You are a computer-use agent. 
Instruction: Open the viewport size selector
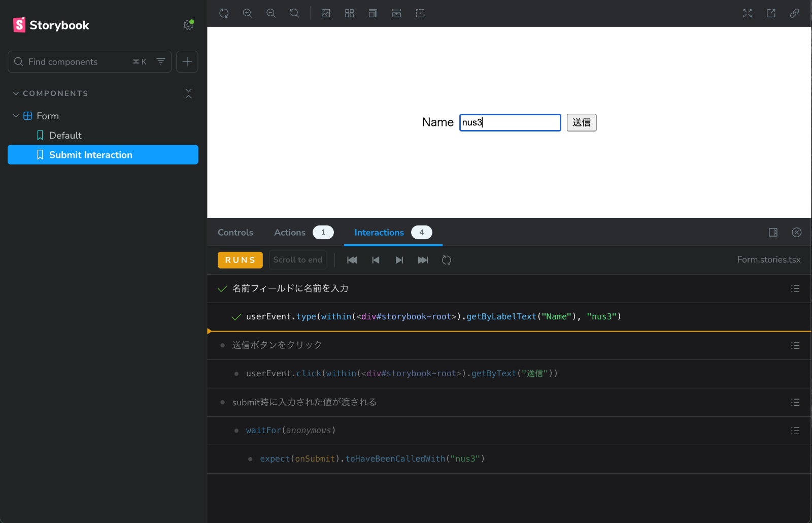(x=373, y=13)
